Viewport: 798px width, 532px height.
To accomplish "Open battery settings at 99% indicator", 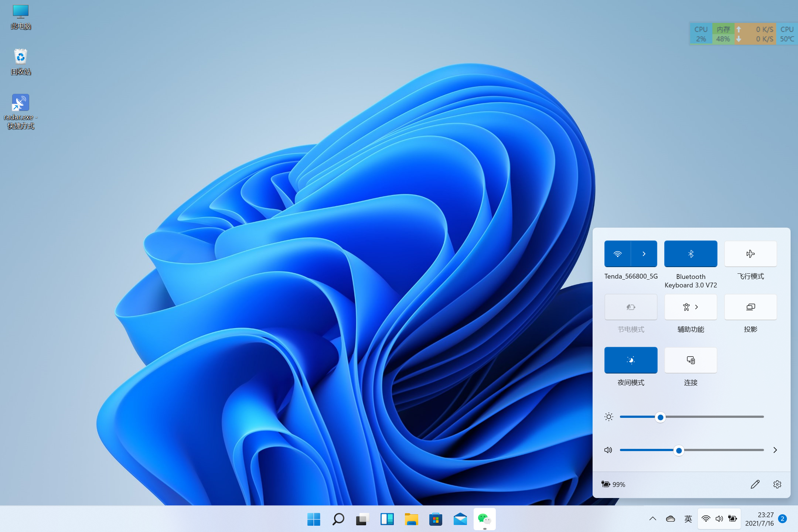I will click(x=613, y=484).
